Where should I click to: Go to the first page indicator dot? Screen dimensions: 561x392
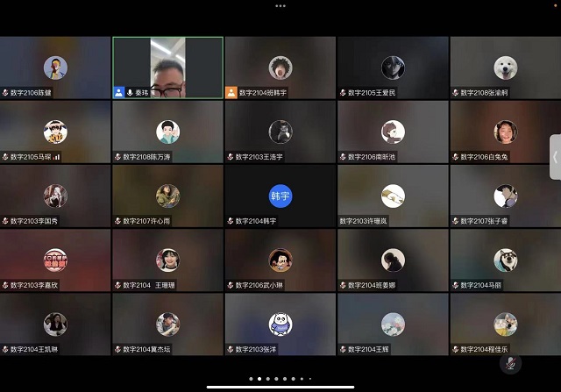pos(250,380)
